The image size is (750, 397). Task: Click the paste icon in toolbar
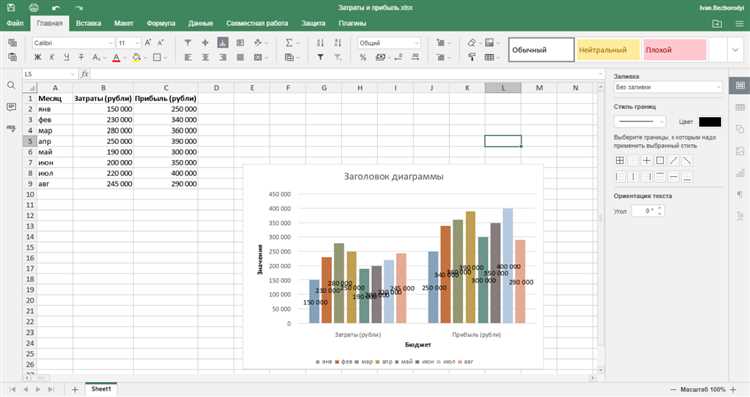tap(13, 57)
